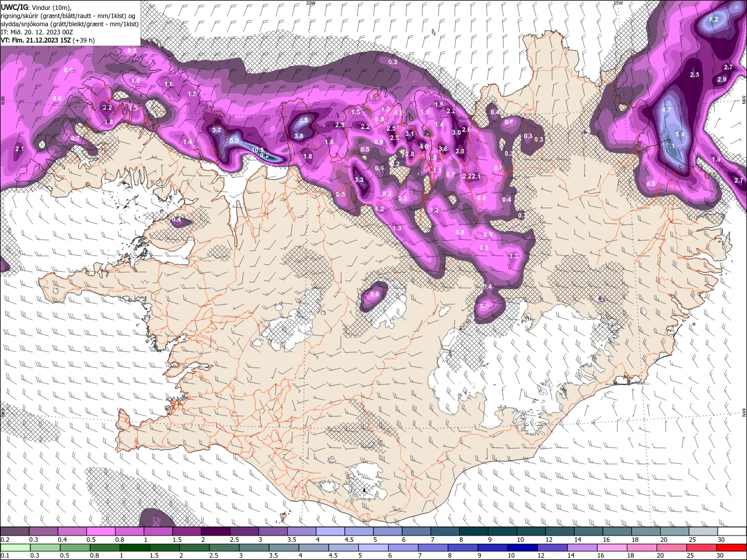The image size is (747, 560).
Task: Select the 3.8 precipitation value label
Action: pos(299,135)
